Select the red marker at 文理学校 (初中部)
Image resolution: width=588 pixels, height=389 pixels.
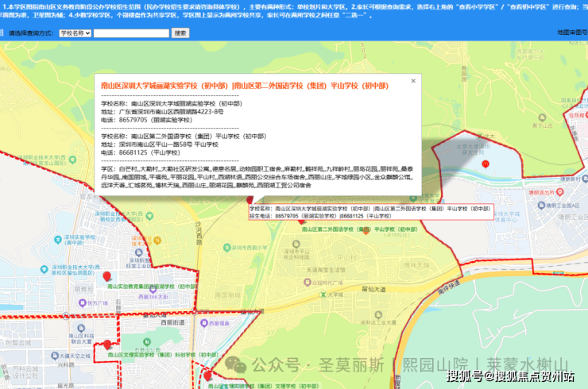pyautogui.click(x=207, y=376)
